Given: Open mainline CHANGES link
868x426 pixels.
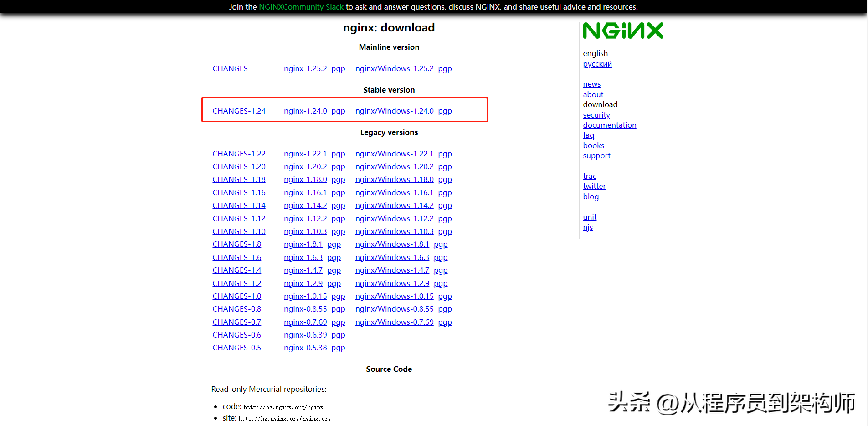Looking at the screenshot, I should 230,68.
